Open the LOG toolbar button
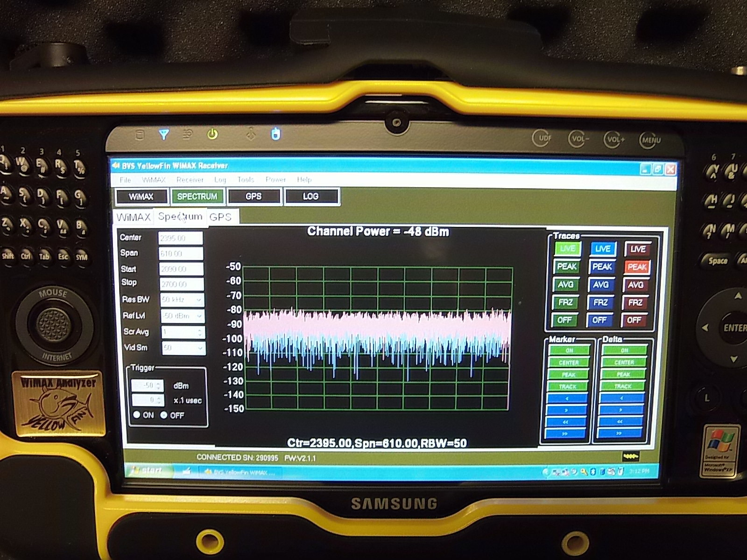 [x=312, y=196]
